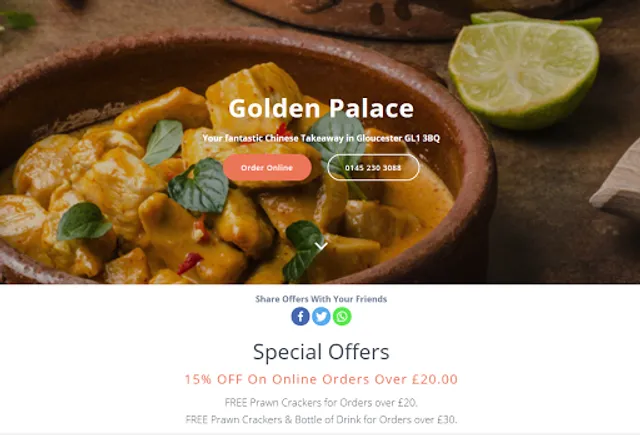Viewport: 640px width, 435px height.
Task: Click the Golden Palace title heading
Action: click(x=321, y=109)
